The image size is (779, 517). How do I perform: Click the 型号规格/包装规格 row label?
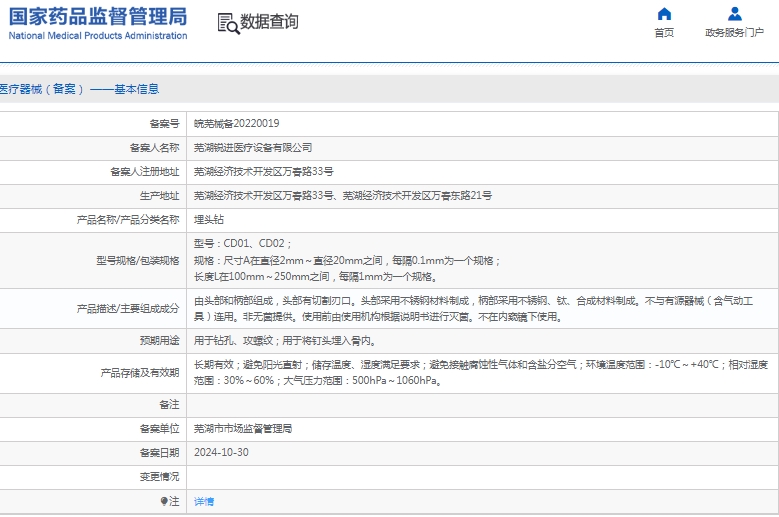[138, 260]
